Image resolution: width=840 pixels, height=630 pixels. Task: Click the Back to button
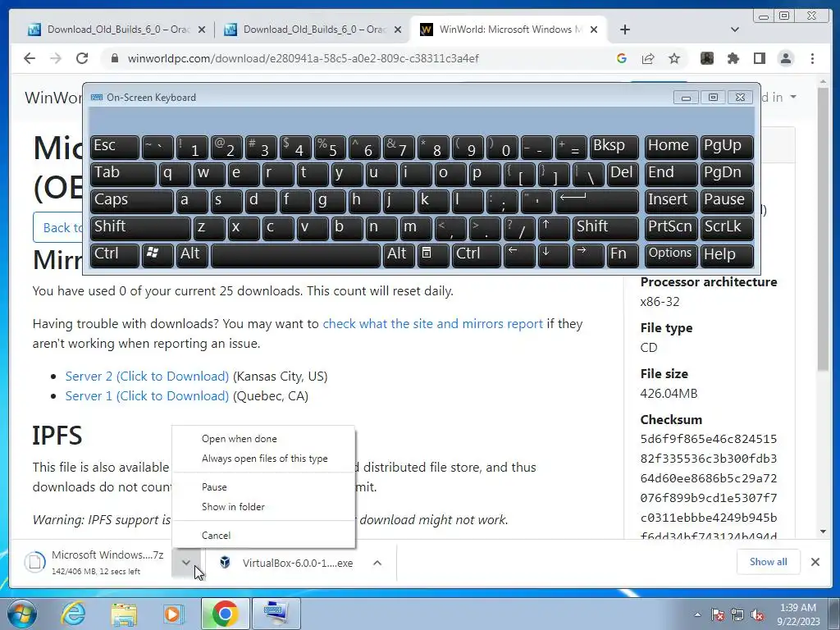point(58,227)
